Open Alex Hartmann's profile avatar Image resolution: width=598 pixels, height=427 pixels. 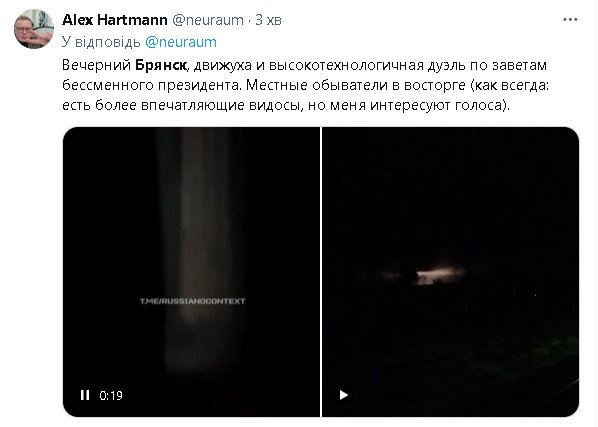point(34,29)
